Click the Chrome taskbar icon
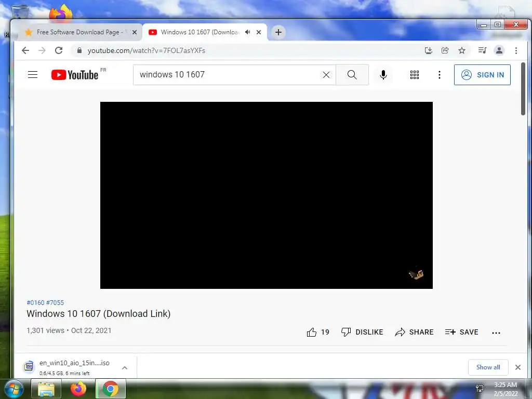The height and width of the screenshot is (399, 532). pos(111,389)
